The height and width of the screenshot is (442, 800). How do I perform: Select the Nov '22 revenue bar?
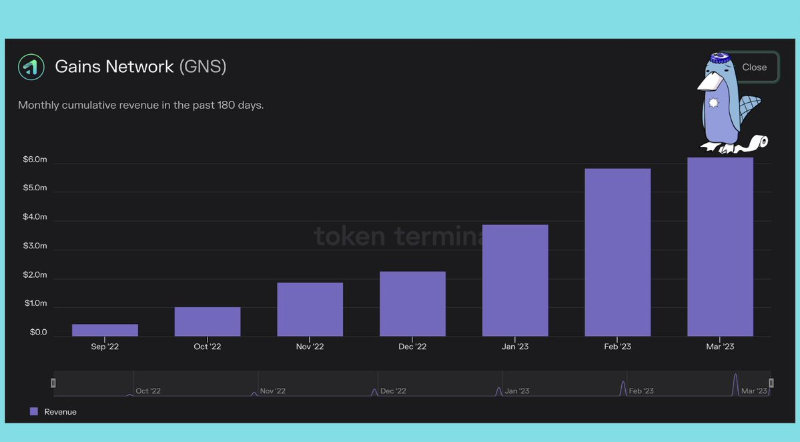(x=310, y=308)
